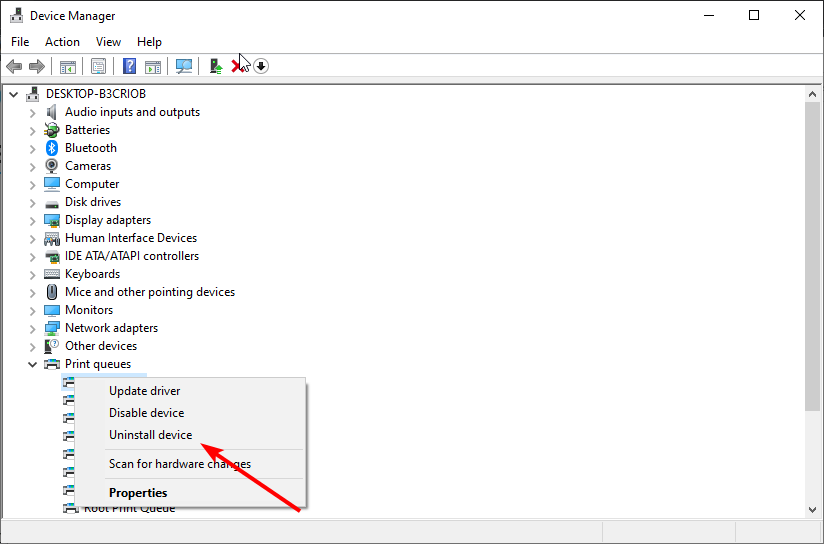Open the Help toolbar icon
824x544 pixels.
129,66
